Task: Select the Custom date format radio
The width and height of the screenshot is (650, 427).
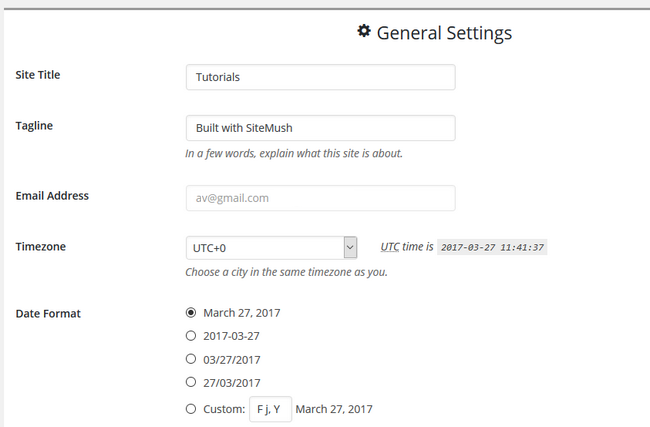Action: tap(191, 409)
